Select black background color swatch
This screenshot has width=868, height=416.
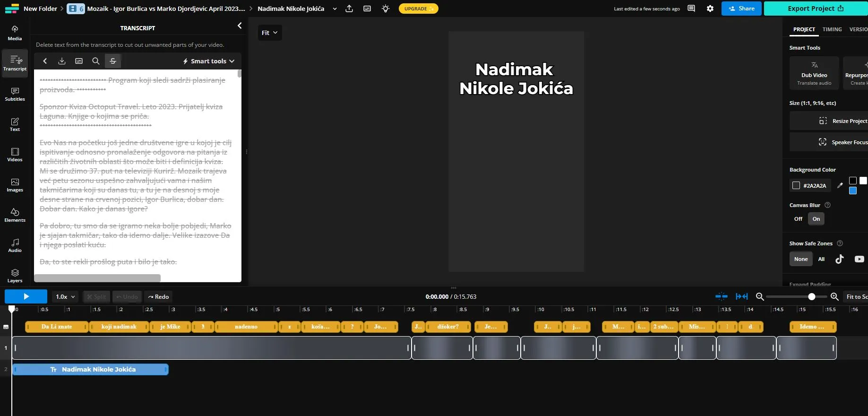[853, 181]
